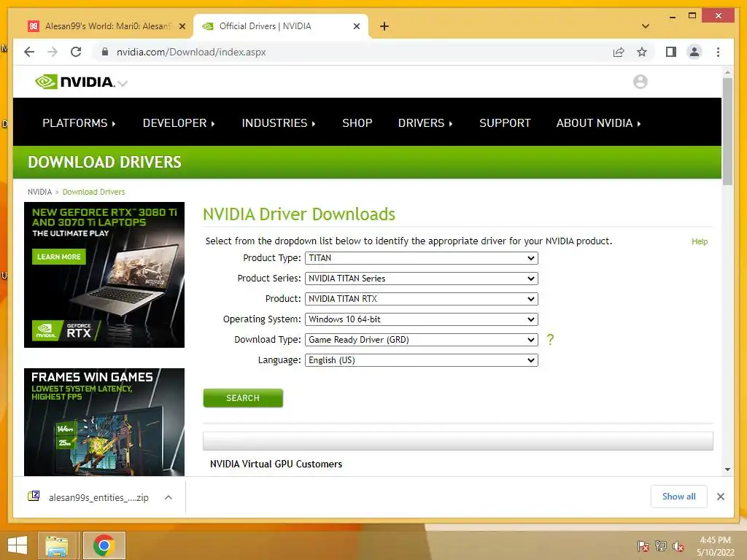
Task: Open the tab search chevron
Action: tap(646, 26)
